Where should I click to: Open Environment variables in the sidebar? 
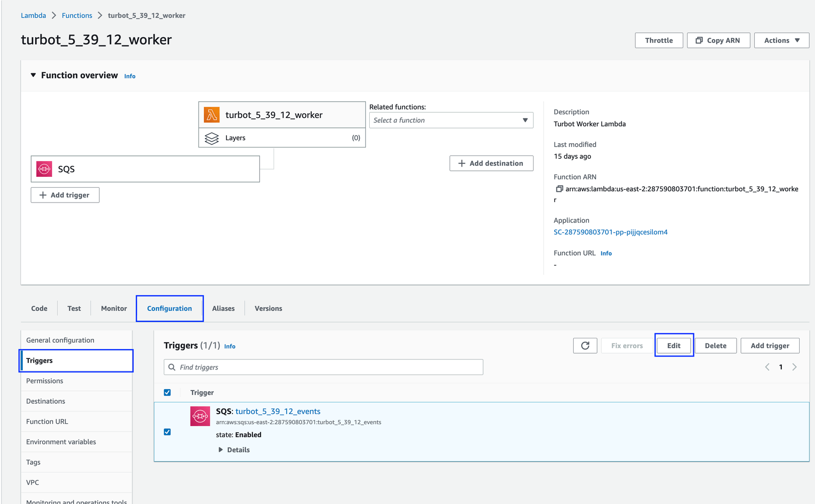[x=61, y=442]
